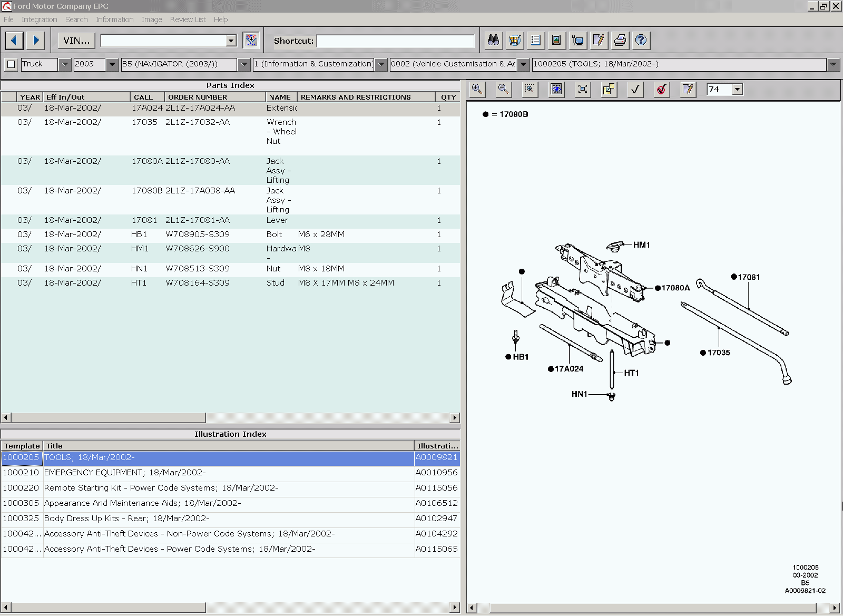Click the Illustration Index horizontal scrollbar thumb
This screenshot has width=843, height=616.
pyautogui.click(x=108, y=608)
